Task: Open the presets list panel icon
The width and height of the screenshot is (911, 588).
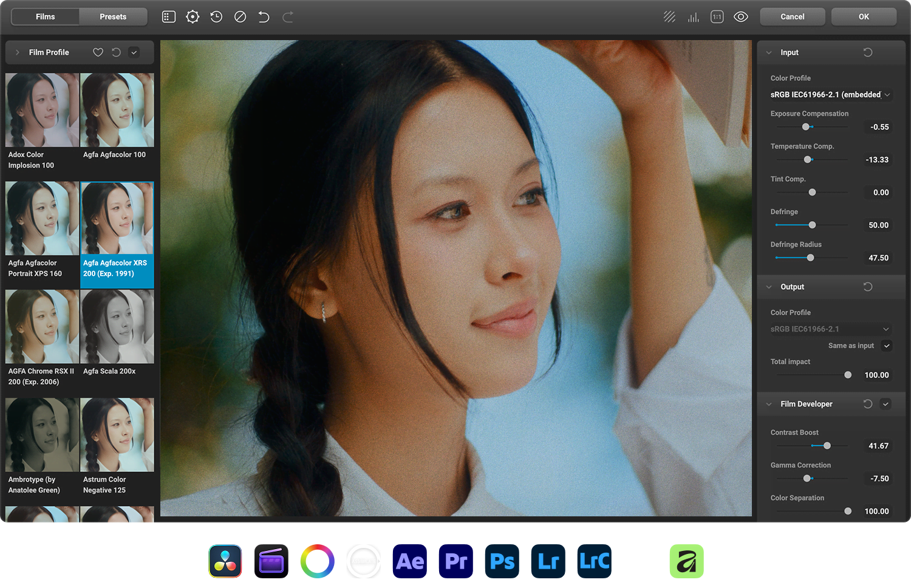Action: [169, 17]
